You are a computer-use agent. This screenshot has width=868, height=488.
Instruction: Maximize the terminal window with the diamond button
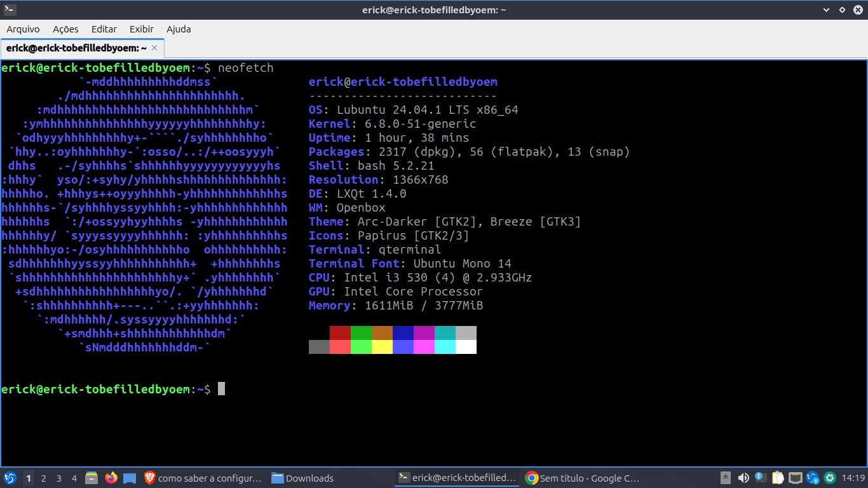(842, 10)
